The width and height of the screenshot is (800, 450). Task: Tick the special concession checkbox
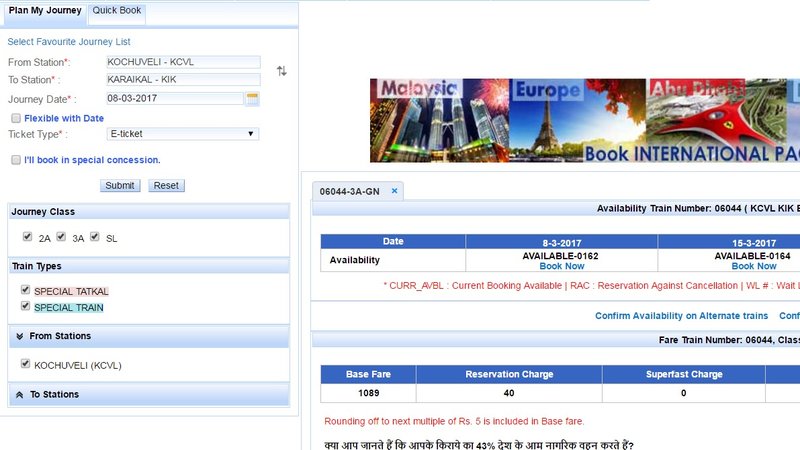[x=16, y=159]
